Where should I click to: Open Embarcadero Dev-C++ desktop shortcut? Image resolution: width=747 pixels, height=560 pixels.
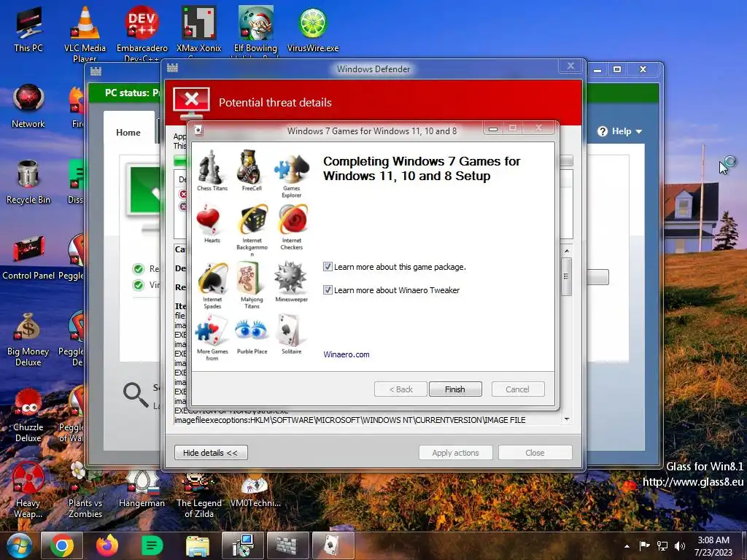[x=142, y=32]
